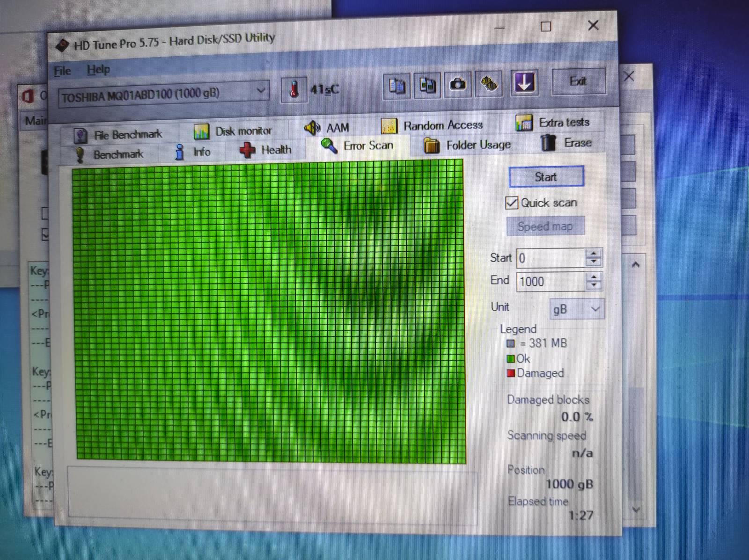Click the HD Tune Pro title icon
The width and height of the screenshot is (749, 560).
[x=62, y=45]
